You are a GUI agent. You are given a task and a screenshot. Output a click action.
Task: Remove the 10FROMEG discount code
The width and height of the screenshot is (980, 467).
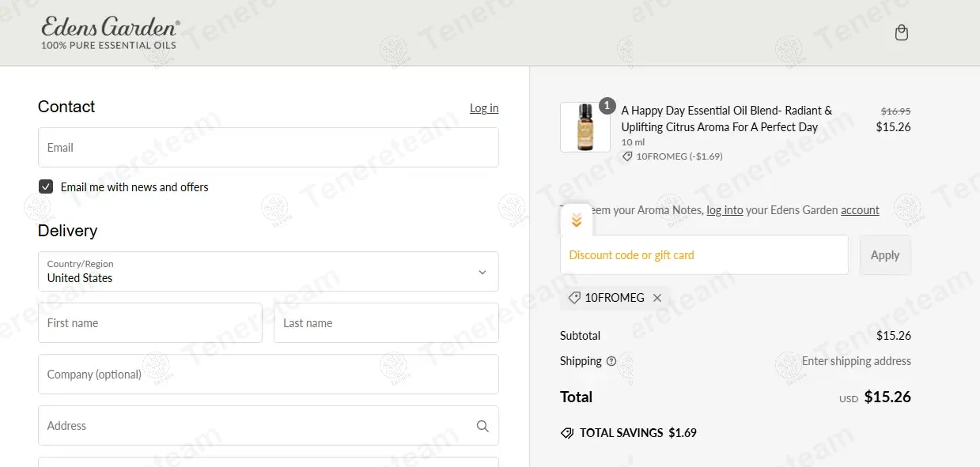[657, 298]
